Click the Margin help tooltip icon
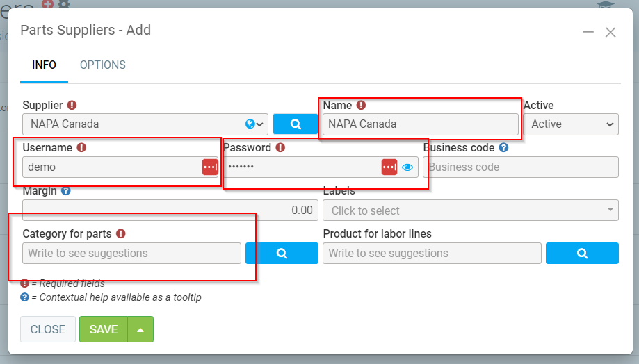The width and height of the screenshot is (639, 364). click(x=66, y=190)
